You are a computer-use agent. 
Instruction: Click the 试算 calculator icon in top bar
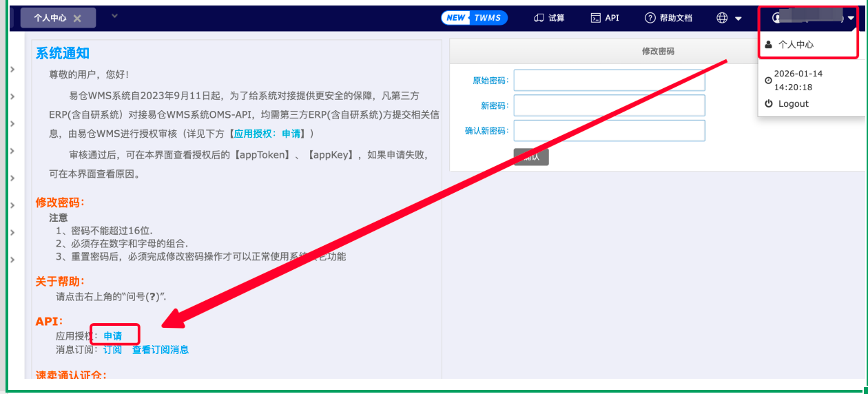coord(539,18)
